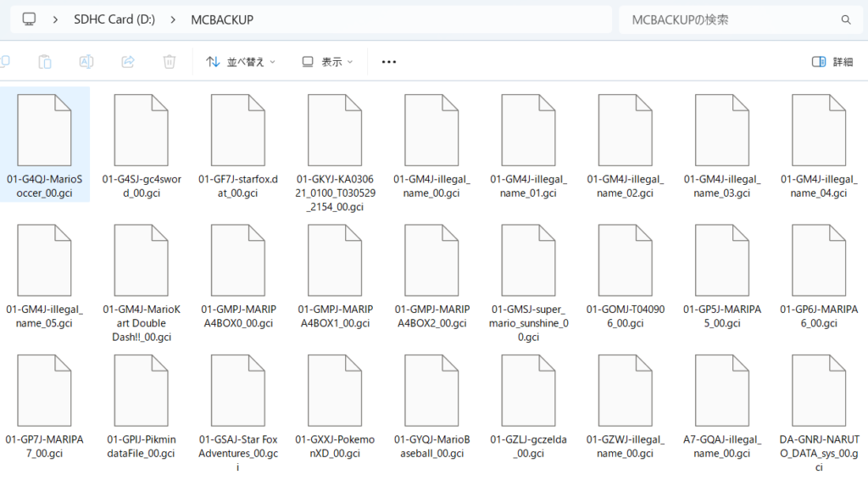Viewport: 868px width, 486px height.
Task: Click the share icon in toolbar
Action: tap(128, 62)
